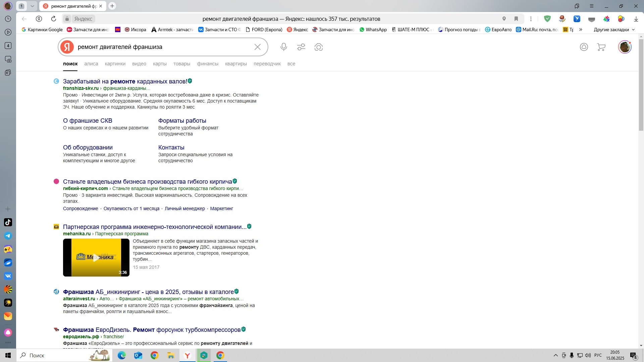Reload the page

point(54,19)
